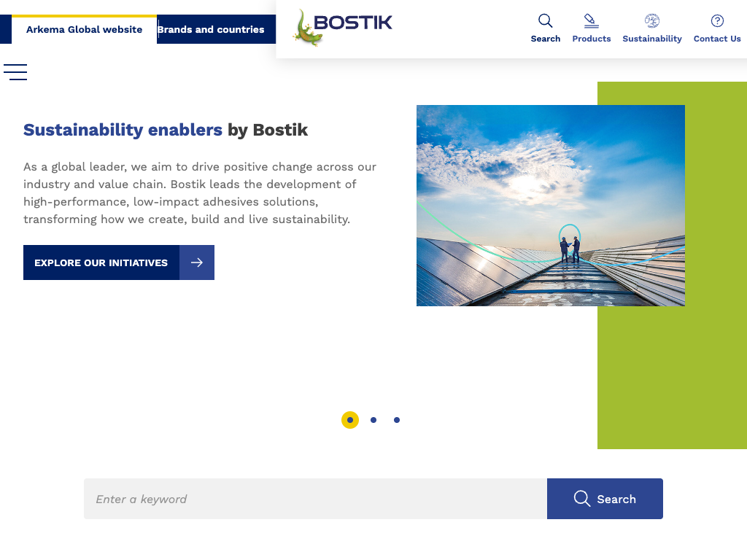
Task: Click the Search label beside the keyword field
Action: click(616, 499)
